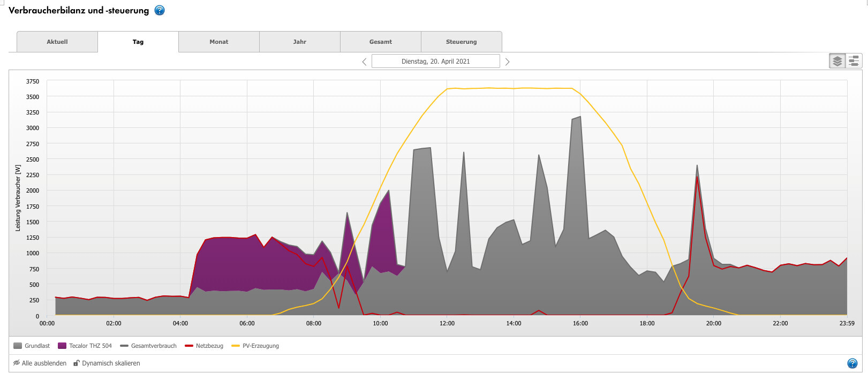Open the Aktuell tab

click(57, 42)
